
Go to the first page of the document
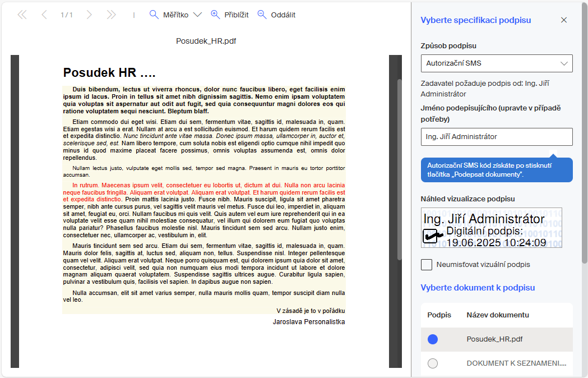point(22,15)
